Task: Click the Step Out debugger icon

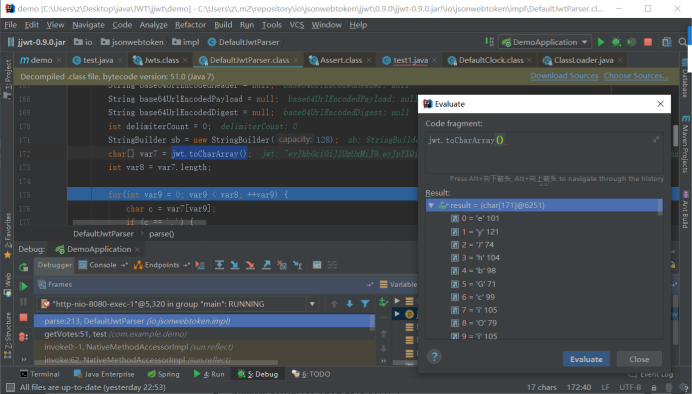Action: click(x=266, y=265)
